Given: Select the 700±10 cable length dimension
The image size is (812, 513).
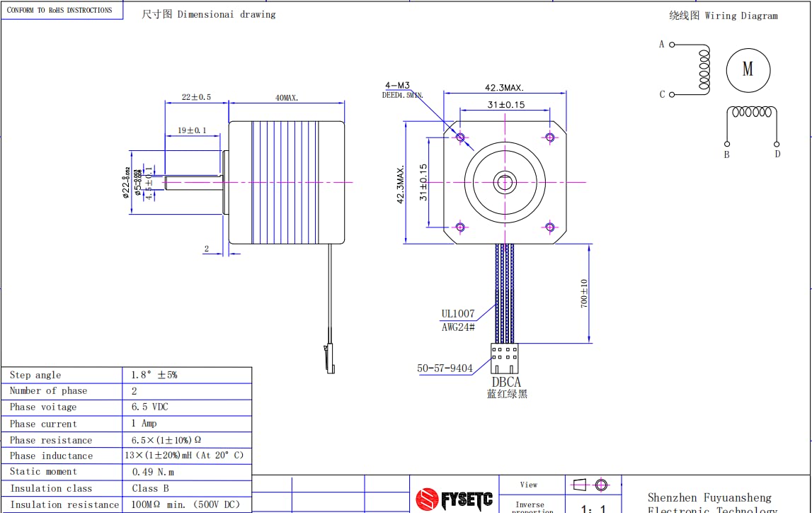Looking at the screenshot, I should [585, 293].
